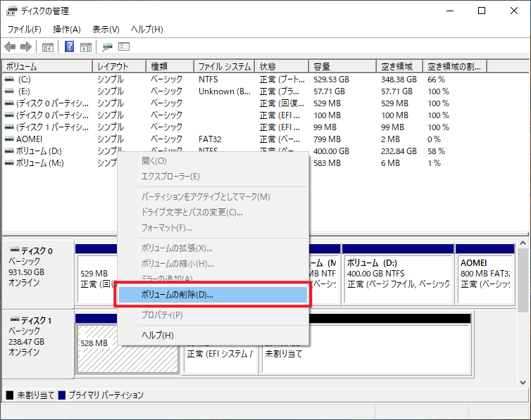The width and height of the screenshot is (531, 420).
Task: Open the 表示(V) menu
Action: [106, 30]
